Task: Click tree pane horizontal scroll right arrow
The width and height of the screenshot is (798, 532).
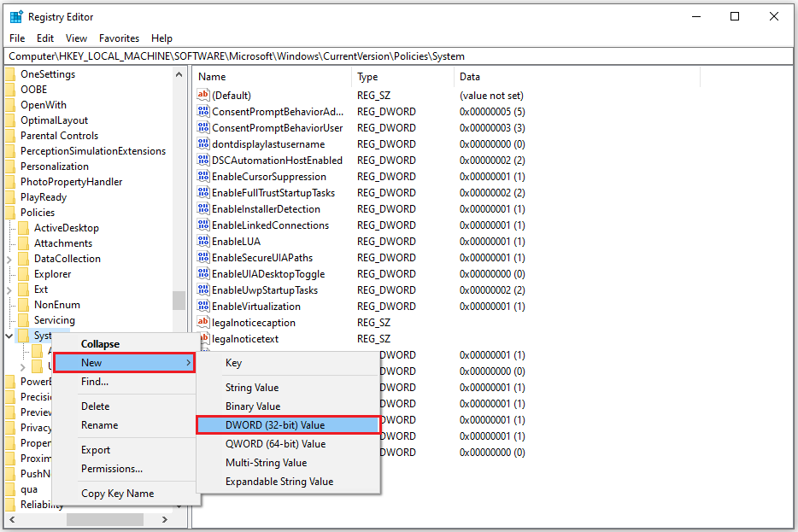Action: click(164, 520)
